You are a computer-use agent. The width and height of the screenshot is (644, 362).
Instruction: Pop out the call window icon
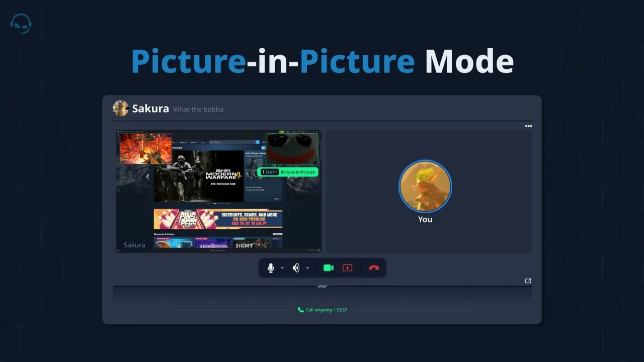528,281
